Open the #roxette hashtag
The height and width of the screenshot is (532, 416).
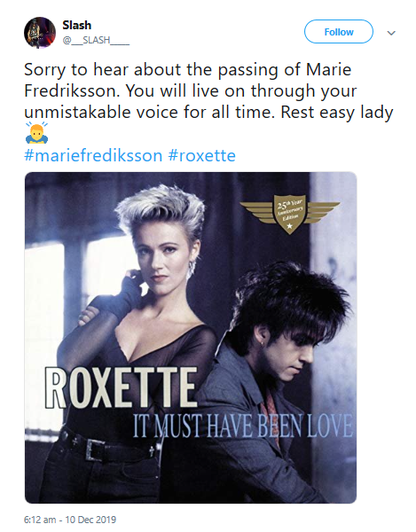click(x=202, y=156)
